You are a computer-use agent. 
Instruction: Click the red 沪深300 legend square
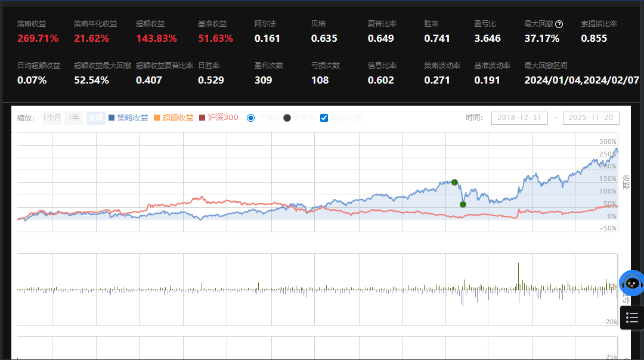click(x=202, y=118)
